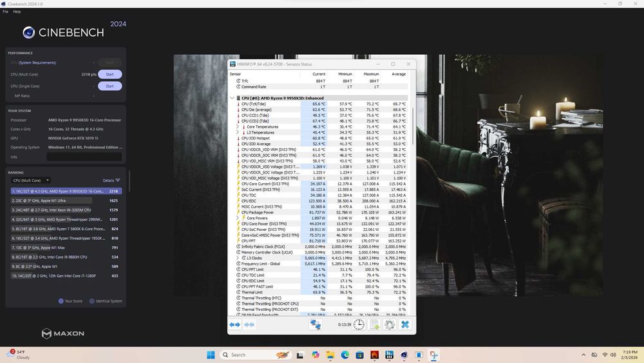Screen dimensions: 644x363
Task: Collapse the CPU [#0] AMD Ryzen 9 9950X3D group
Action: coord(232,98)
